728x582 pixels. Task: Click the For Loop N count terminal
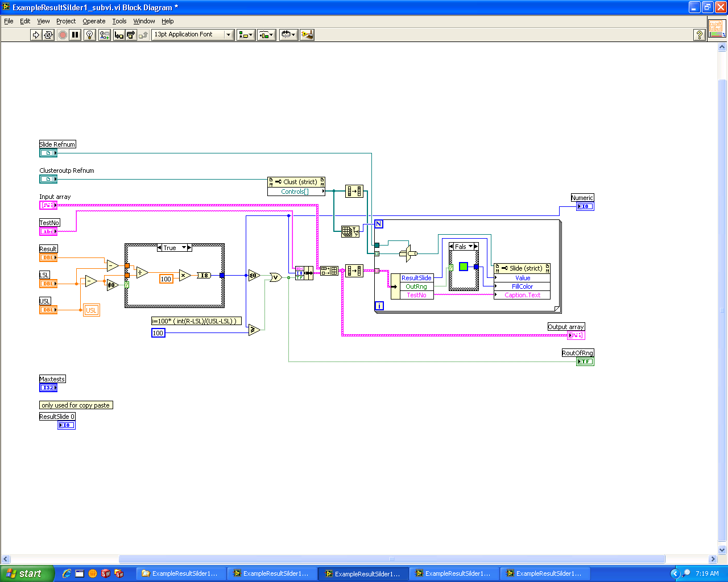379,224
